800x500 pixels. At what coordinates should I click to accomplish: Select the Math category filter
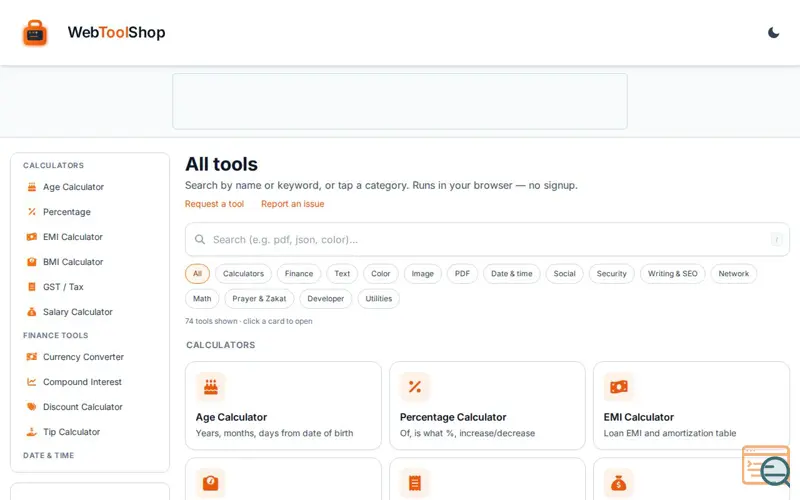coord(202,298)
